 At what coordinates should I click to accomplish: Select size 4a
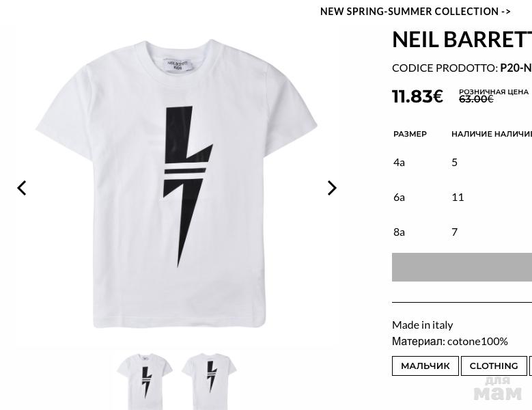tap(400, 162)
